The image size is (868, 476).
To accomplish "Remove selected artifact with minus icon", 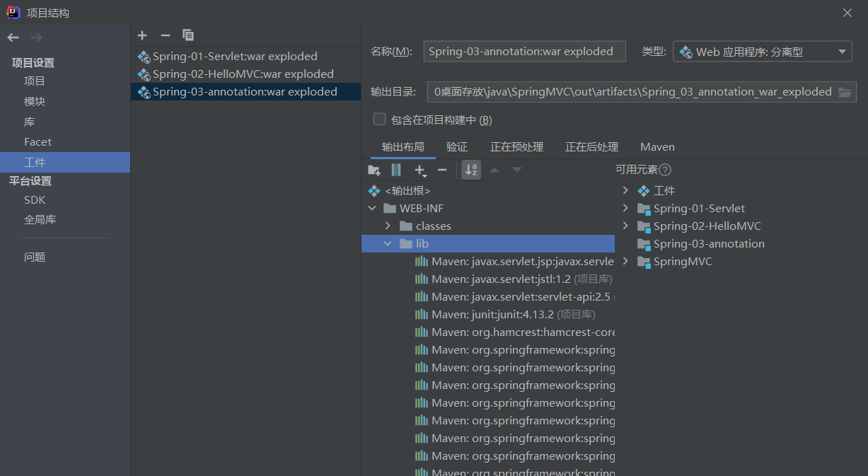I will pyautogui.click(x=166, y=35).
